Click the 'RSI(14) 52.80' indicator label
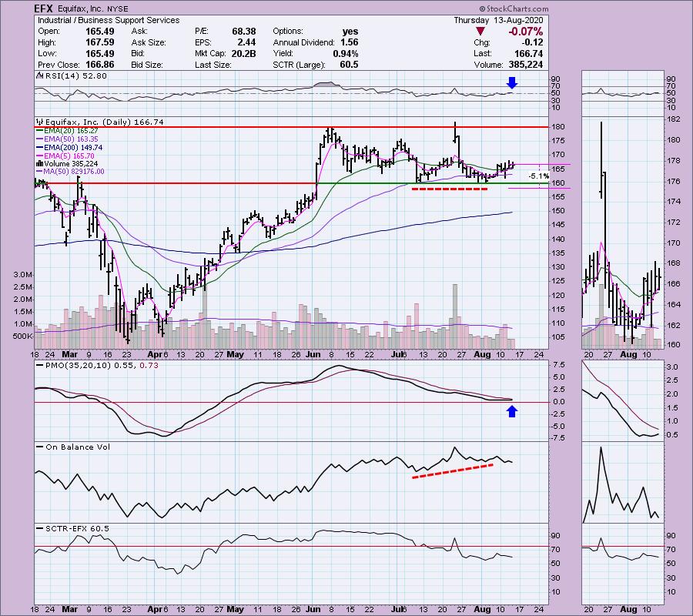Image resolution: width=693 pixels, height=616 pixels. tap(76, 76)
